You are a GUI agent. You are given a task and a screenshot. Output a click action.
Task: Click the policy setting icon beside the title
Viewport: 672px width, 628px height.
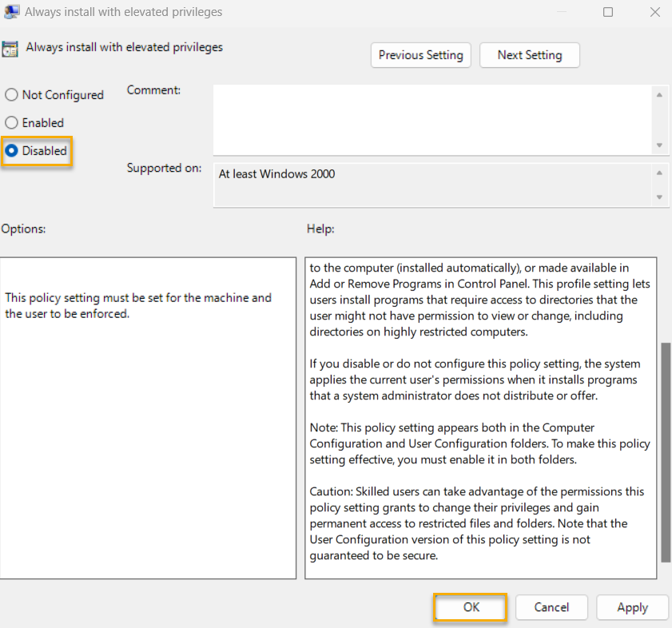coord(11,47)
